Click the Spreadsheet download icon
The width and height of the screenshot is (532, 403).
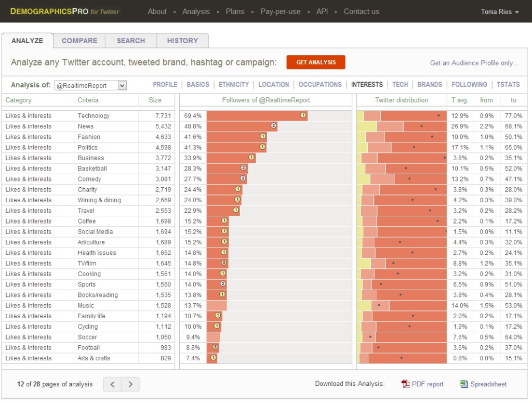(463, 384)
